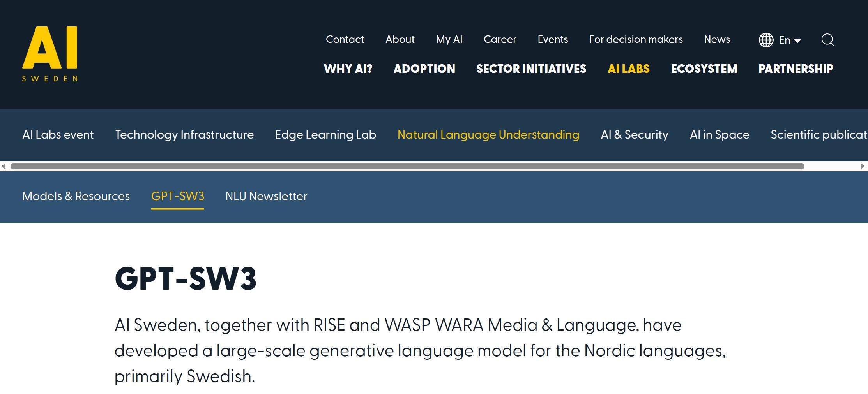Open the My AI link
Screen dimensions: 868x394
coord(449,39)
